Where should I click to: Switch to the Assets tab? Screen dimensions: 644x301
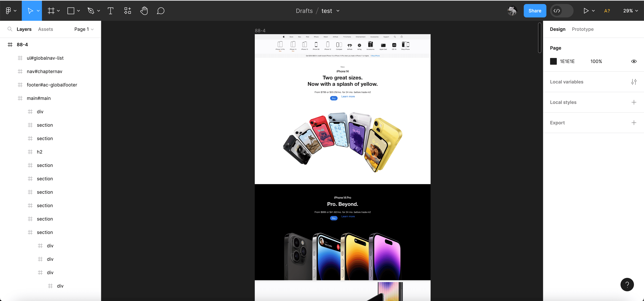45,29
